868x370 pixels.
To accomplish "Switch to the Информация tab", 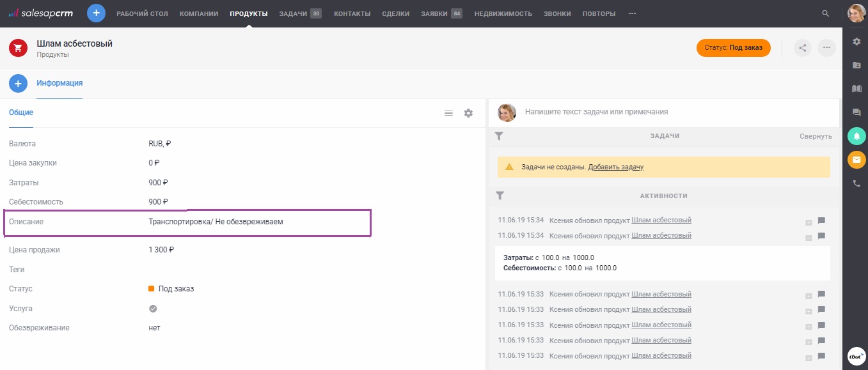I will [59, 83].
